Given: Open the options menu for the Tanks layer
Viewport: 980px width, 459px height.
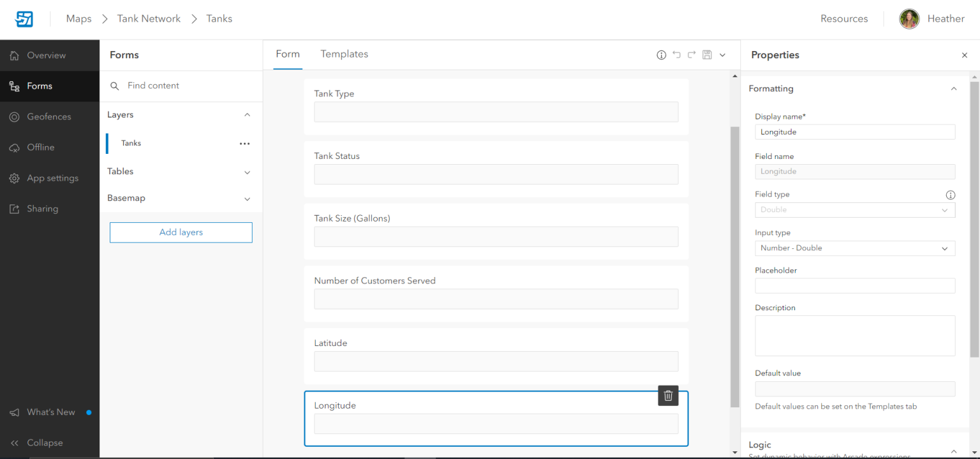Looking at the screenshot, I should pos(244,143).
